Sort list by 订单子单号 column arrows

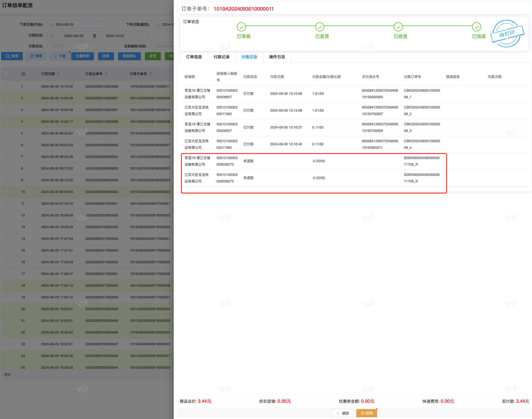[150, 74]
